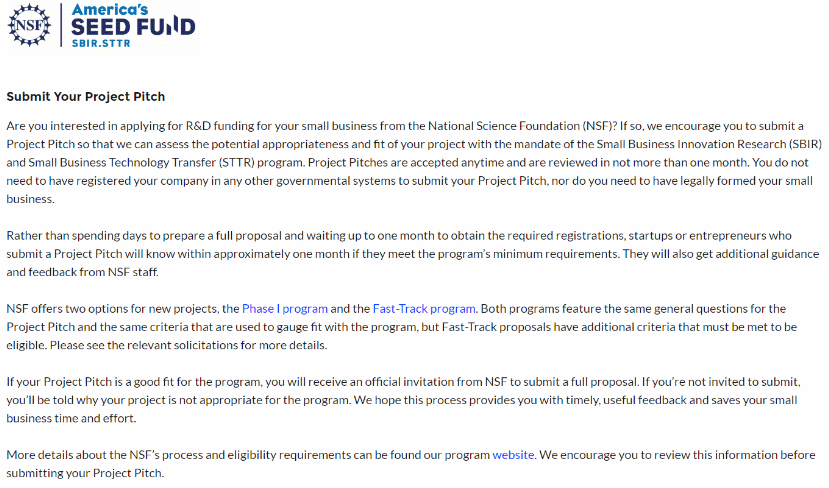829x488 pixels.
Task: Click the paragraph starting "NSF offers two options"
Action: pyautogui.click(x=400, y=326)
